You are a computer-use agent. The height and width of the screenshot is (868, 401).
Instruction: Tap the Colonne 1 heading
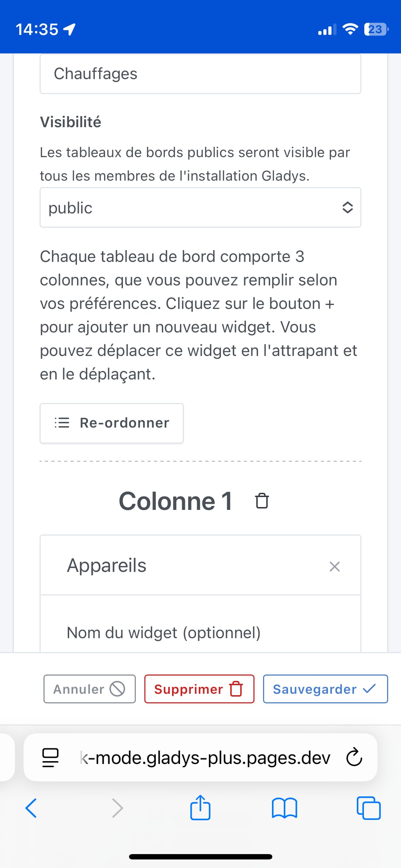click(175, 501)
